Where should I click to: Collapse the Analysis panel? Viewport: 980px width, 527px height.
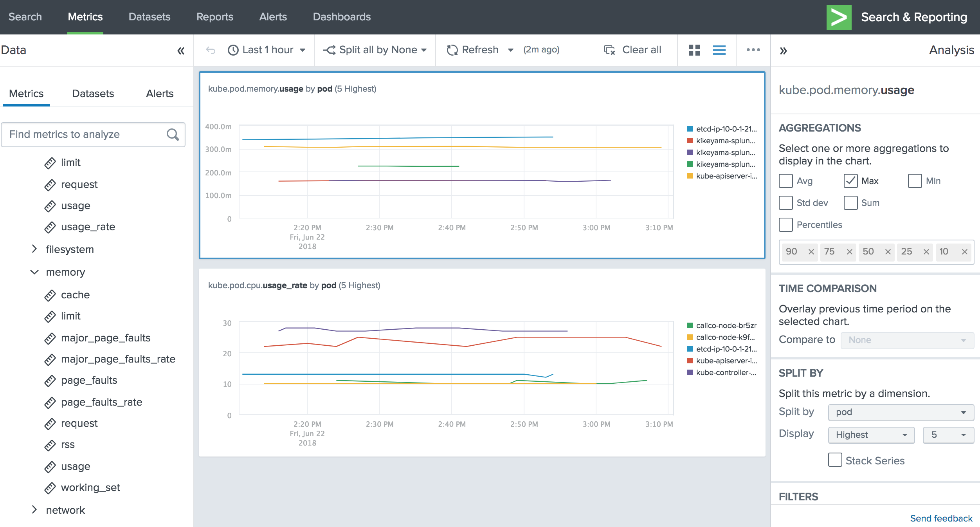(x=784, y=51)
